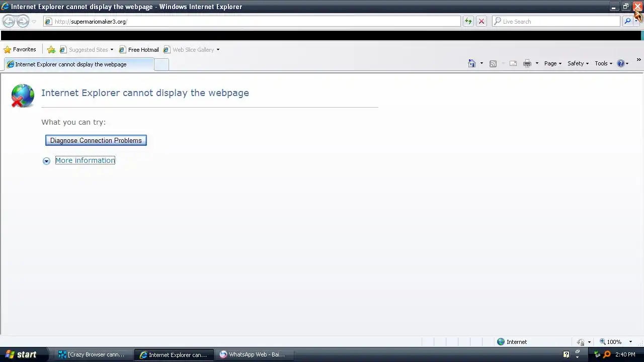Click the help question mark taskbar icon
This screenshot has width=644, height=362.
566,354
